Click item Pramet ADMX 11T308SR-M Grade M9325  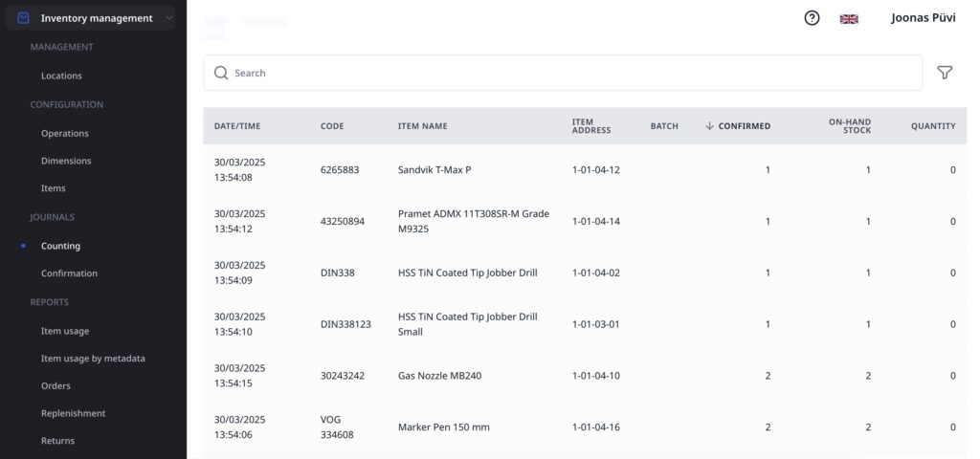[x=473, y=221]
